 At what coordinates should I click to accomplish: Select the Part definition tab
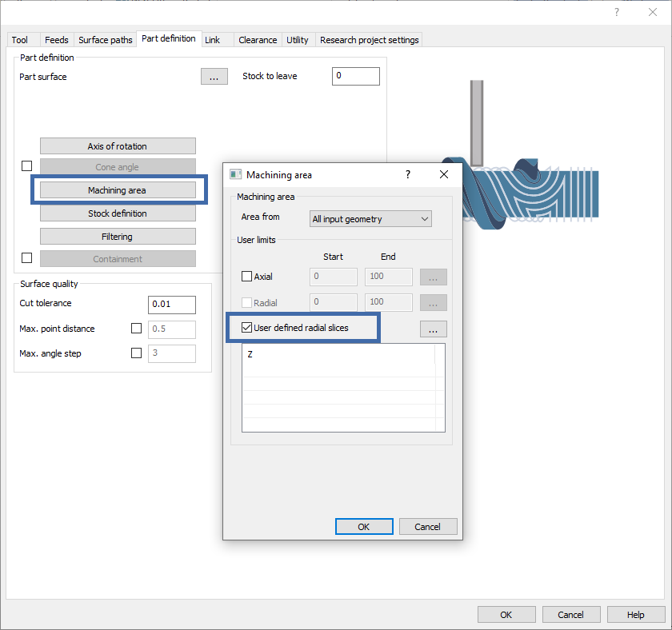(169, 38)
